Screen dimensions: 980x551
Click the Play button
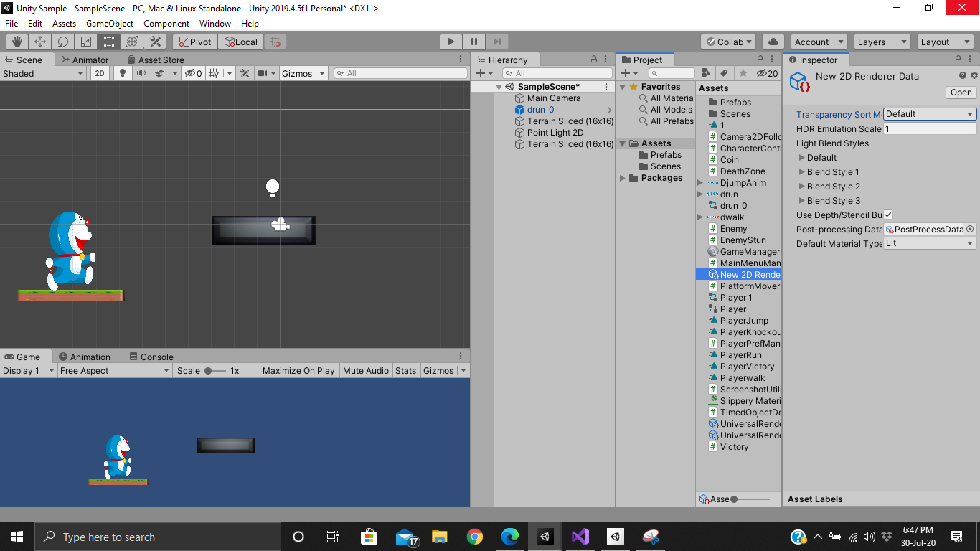point(451,42)
